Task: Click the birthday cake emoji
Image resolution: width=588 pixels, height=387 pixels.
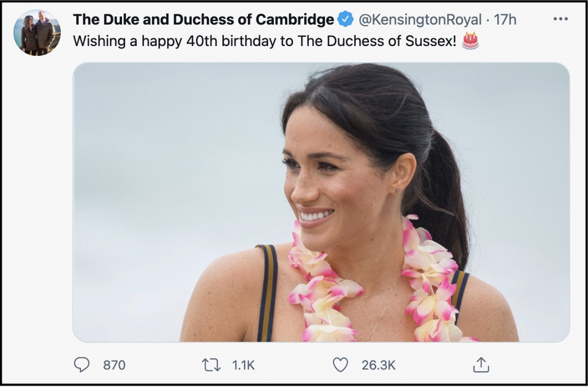Action: tap(470, 41)
